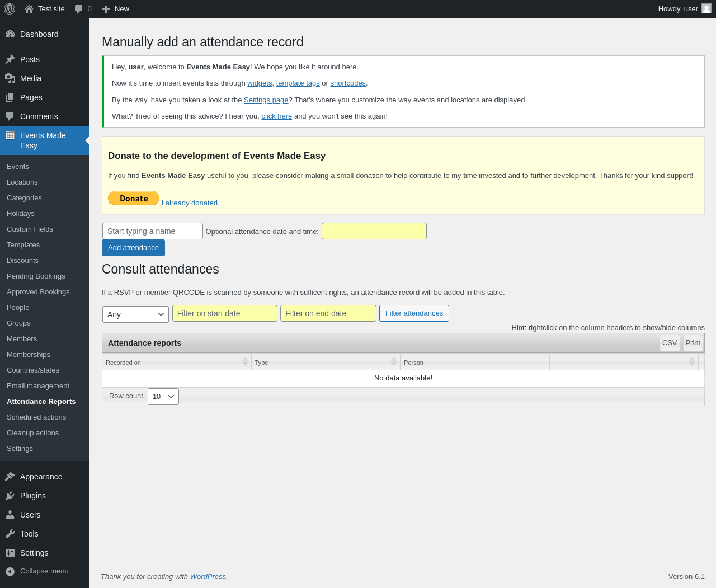Viewport: 716px width, 588px height.
Task: Click the user avatar in admin bar
Action: pos(706,8)
